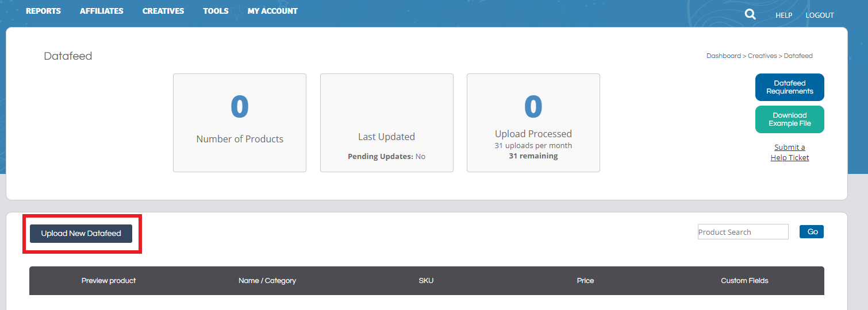868x310 pixels.
Task: Click the Help link
Action: click(x=783, y=15)
